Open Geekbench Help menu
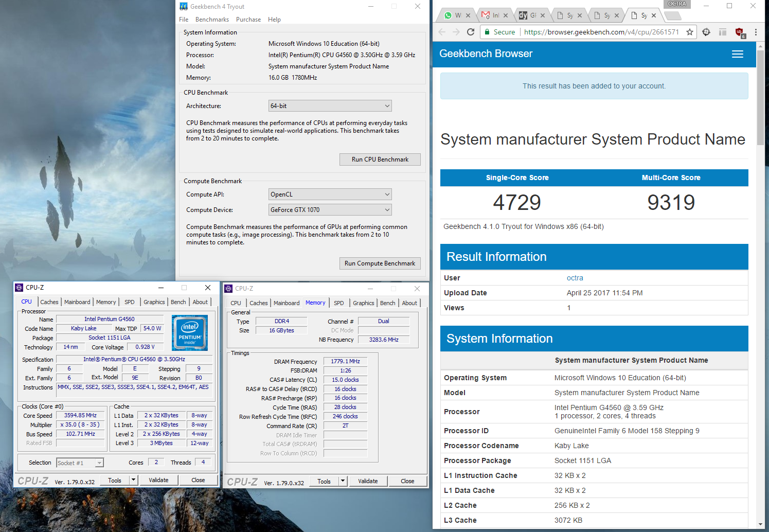 coord(274,20)
